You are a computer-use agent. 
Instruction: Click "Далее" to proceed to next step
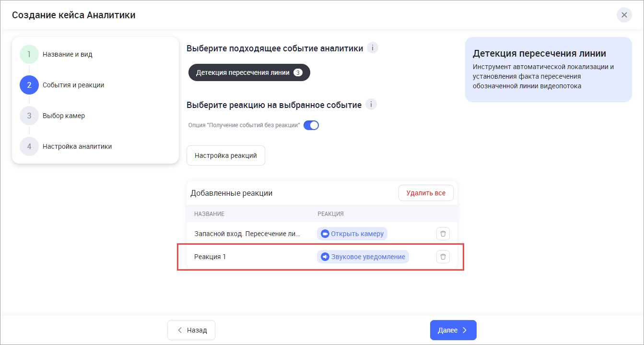(x=453, y=330)
